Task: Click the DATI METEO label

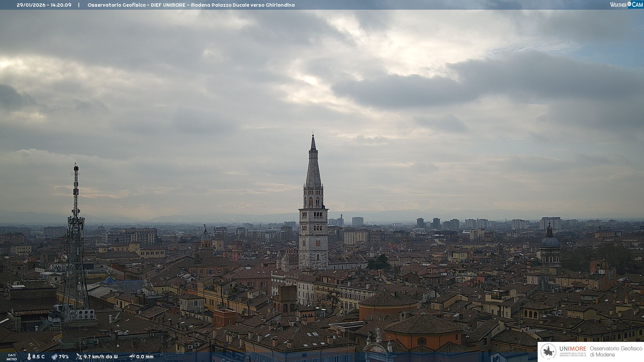Action: point(12,357)
